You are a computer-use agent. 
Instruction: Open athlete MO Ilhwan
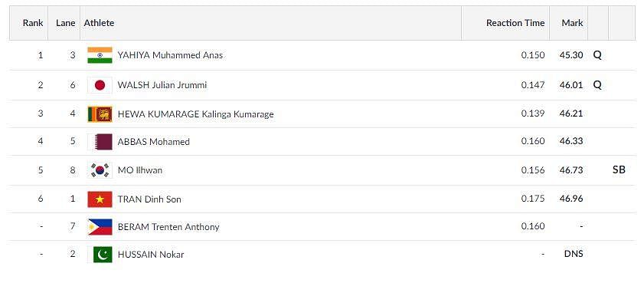(140, 170)
